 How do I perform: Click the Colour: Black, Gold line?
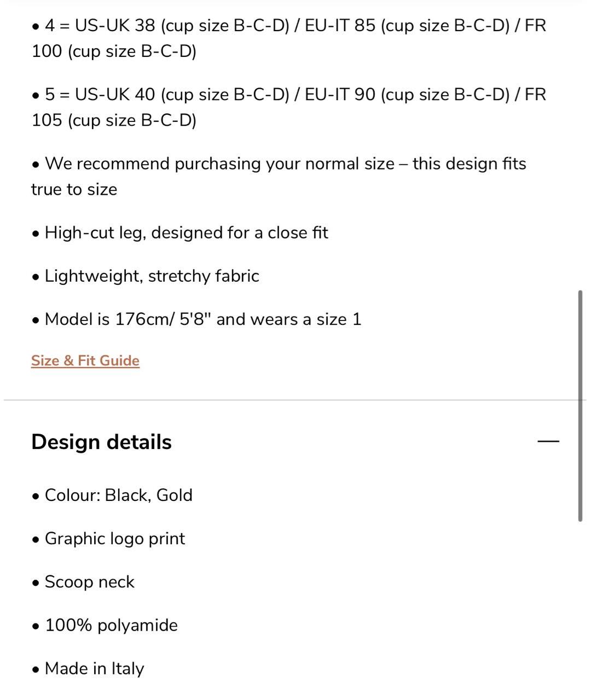[x=112, y=495]
